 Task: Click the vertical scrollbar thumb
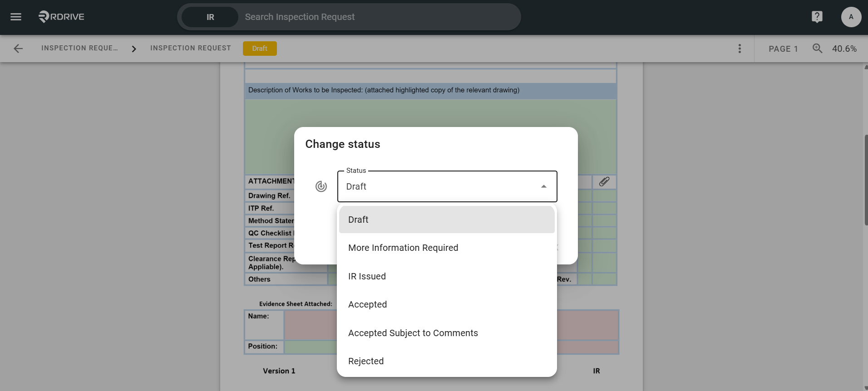point(866,180)
